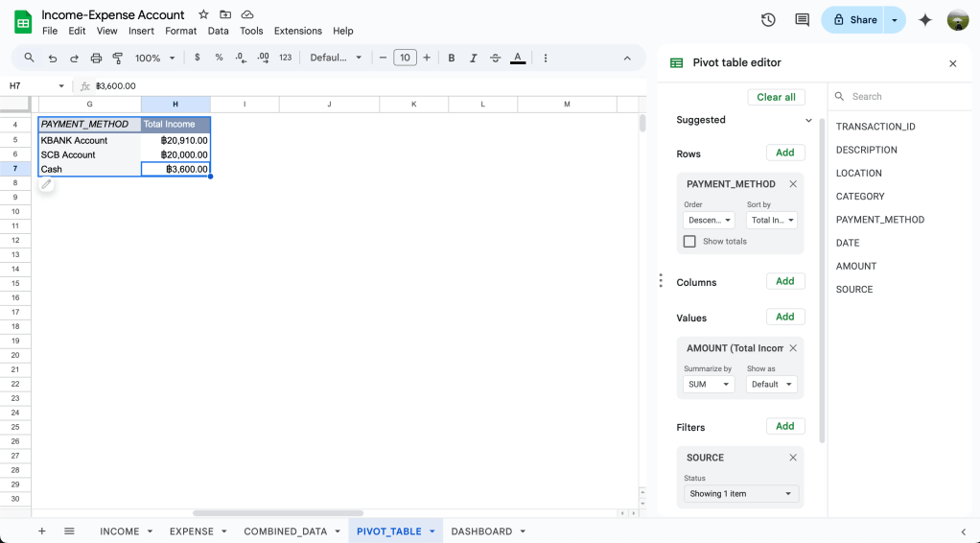Switch to the DASHBOARD sheet tab
Viewport: 980px width, 543px height.
pos(481,531)
